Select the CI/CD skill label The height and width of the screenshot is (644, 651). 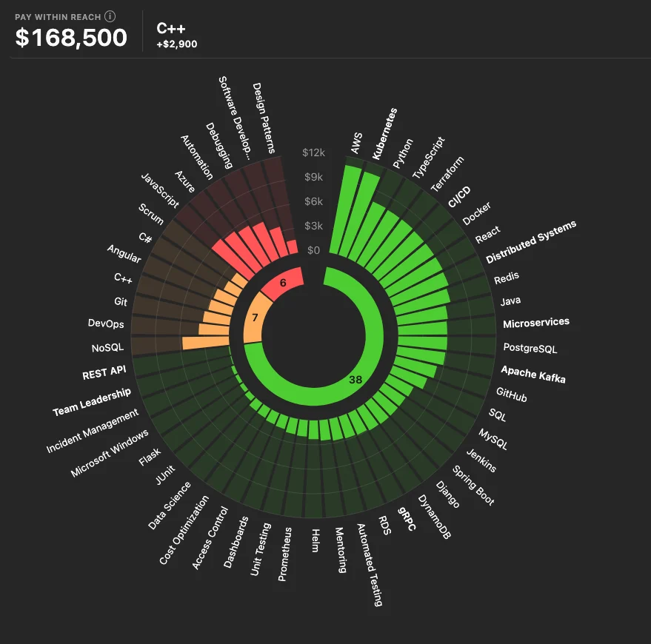[460, 197]
